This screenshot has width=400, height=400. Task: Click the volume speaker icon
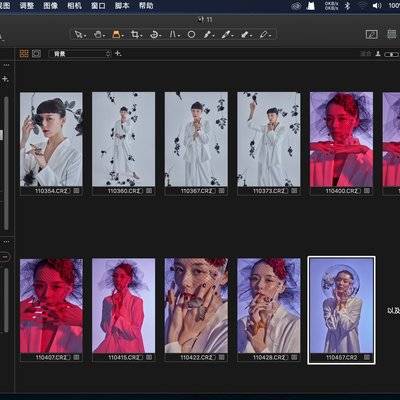tap(377, 6)
